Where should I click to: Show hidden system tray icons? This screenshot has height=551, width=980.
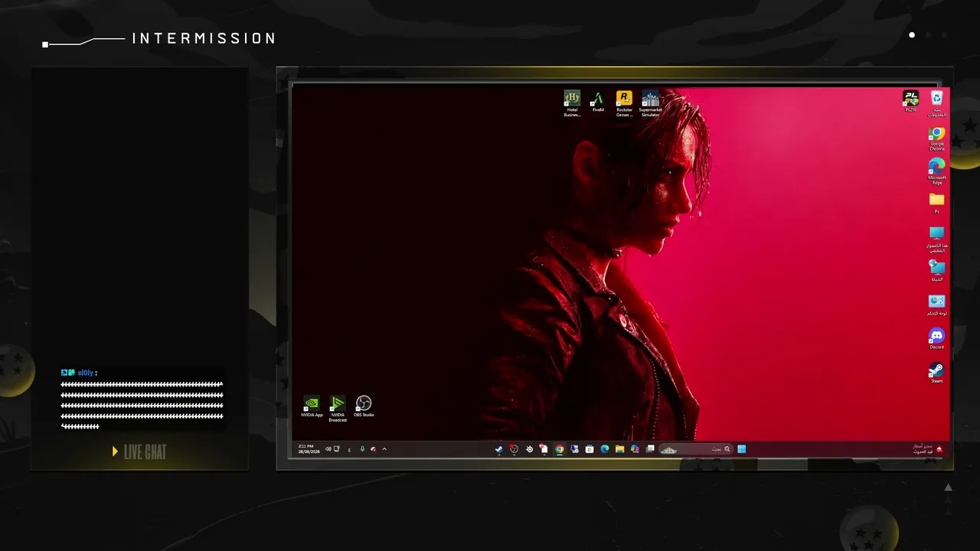coord(384,449)
